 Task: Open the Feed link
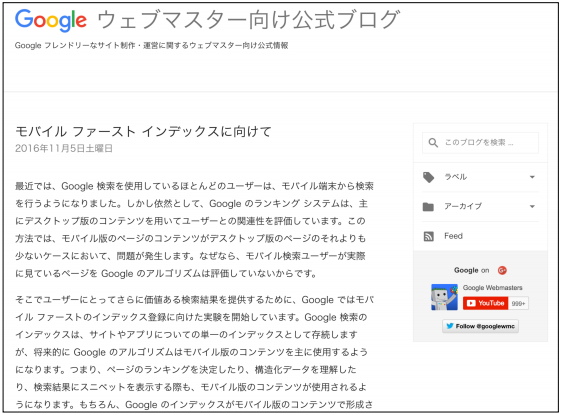tap(453, 236)
